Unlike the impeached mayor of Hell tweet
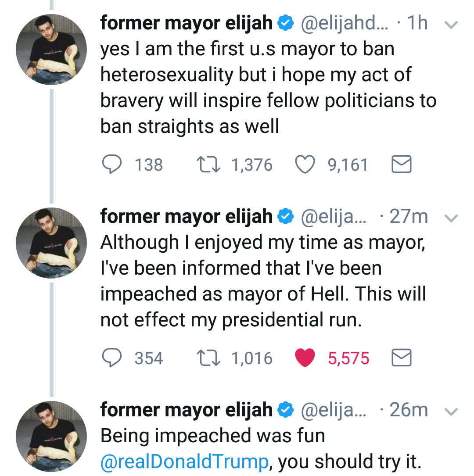The image size is (474, 476). (x=305, y=358)
